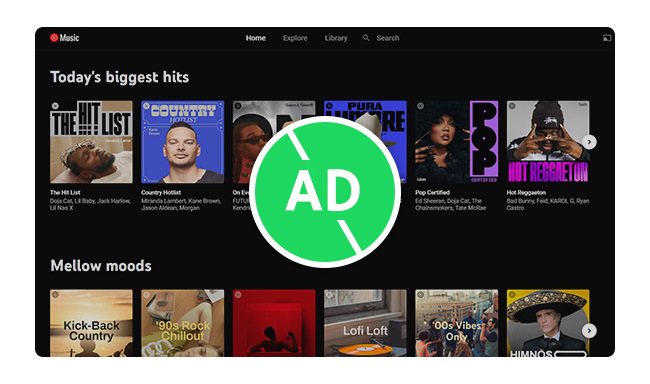Open the Hot Reggaeton playlist cover
Screen dimensions: 650x384
548,142
